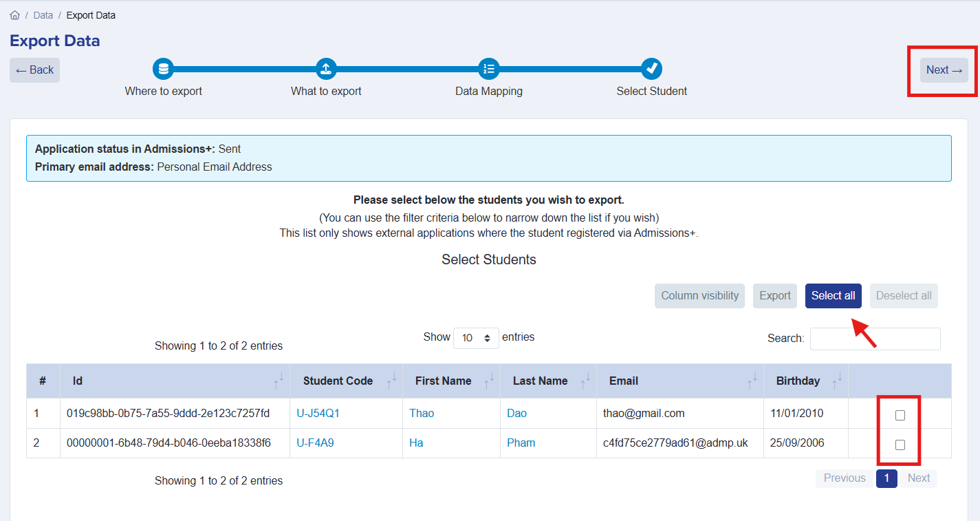
Task: Open student code U-J54Q1 link
Action: coord(318,414)
